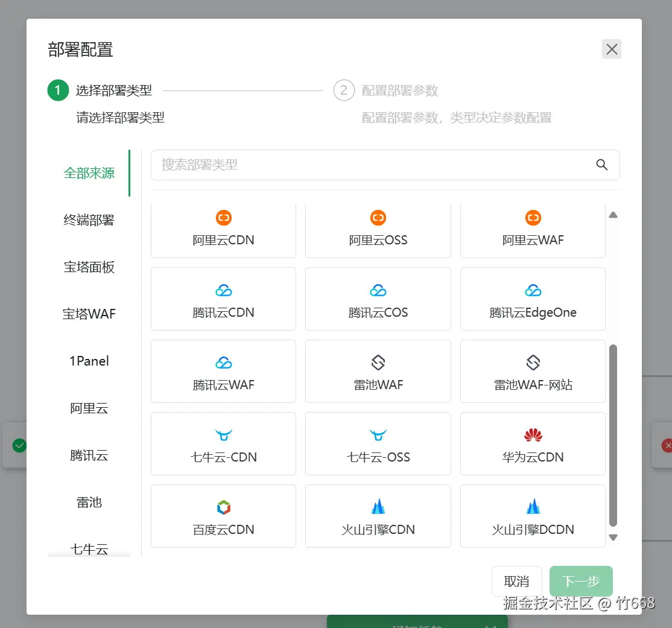Select the 雷池 source tab

click(x=89, y=502)
